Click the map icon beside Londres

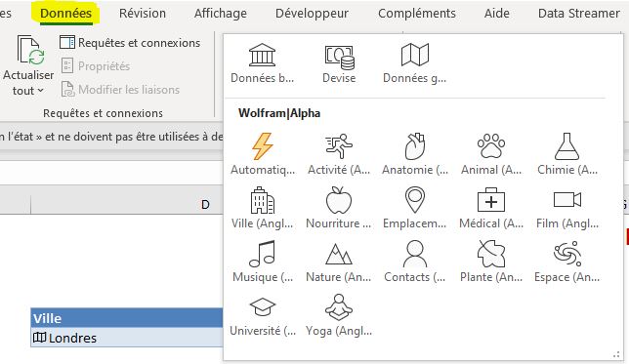(x=39, y=338)
